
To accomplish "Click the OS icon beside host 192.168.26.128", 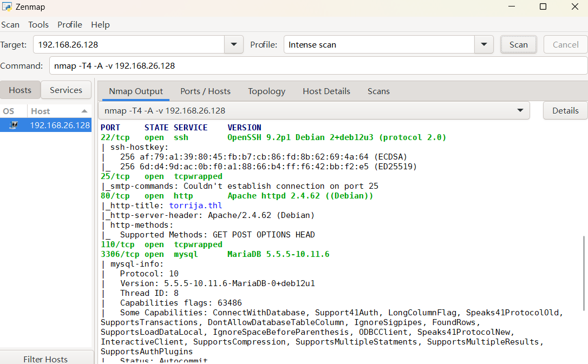I will 14,125.
